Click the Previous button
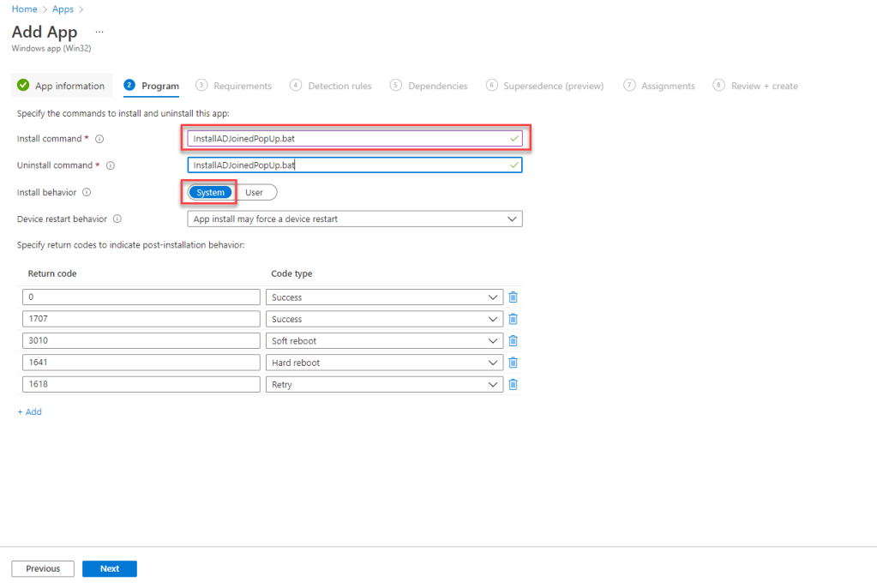This screenshot has width=877, height=588. point(43,568)
